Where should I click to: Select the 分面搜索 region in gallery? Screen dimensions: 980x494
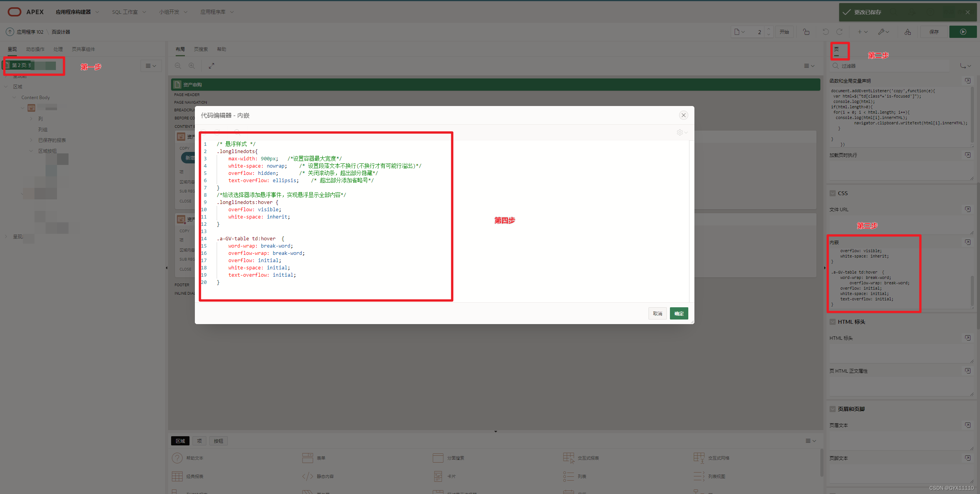click(448, 458)
